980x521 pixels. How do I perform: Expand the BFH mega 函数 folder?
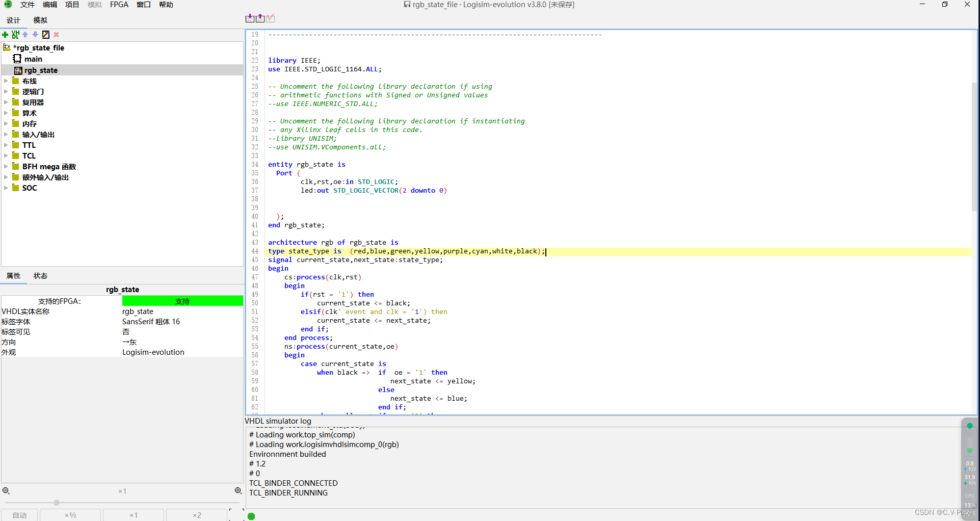click(6, 167)
